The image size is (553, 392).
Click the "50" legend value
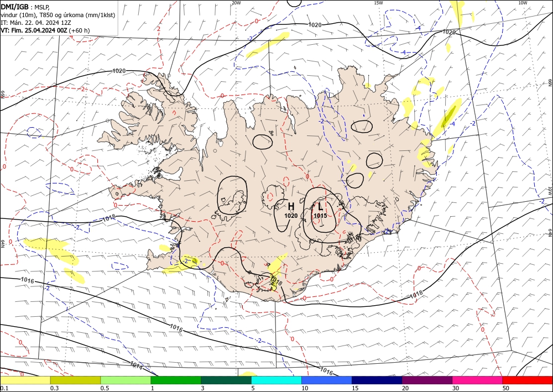[x=506, y=388]
